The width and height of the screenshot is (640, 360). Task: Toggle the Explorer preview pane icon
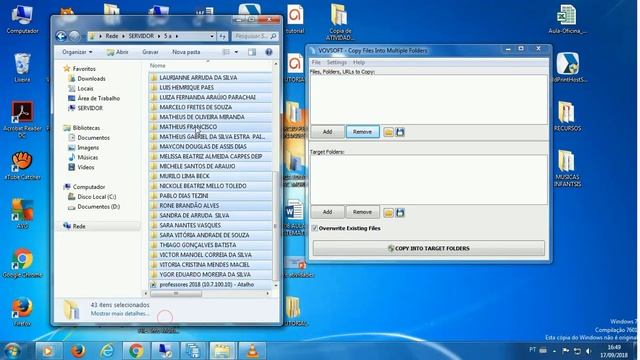252,52
